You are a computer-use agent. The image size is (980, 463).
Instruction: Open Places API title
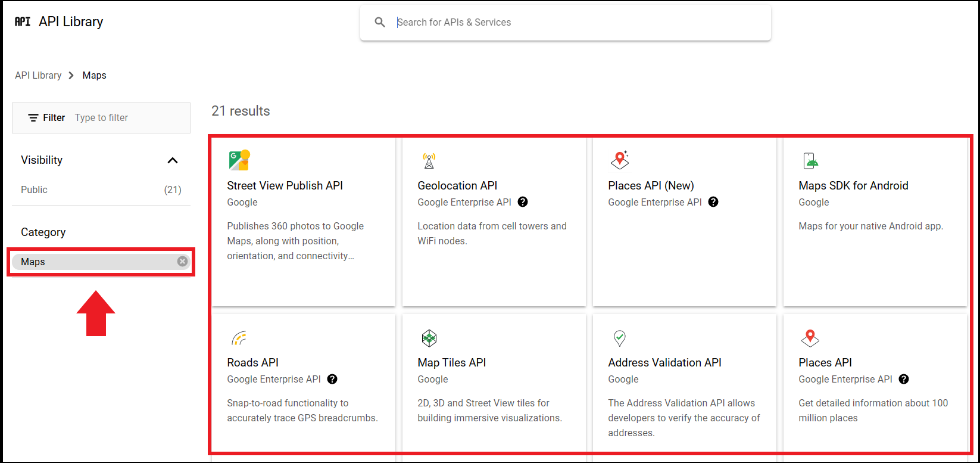825,362
